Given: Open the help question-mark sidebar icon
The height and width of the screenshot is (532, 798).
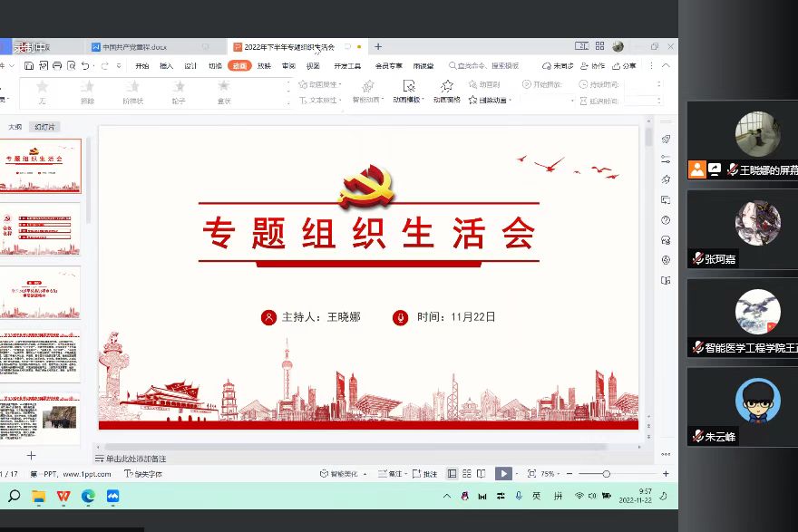Looking at the screenshot, I should (666, 220).
